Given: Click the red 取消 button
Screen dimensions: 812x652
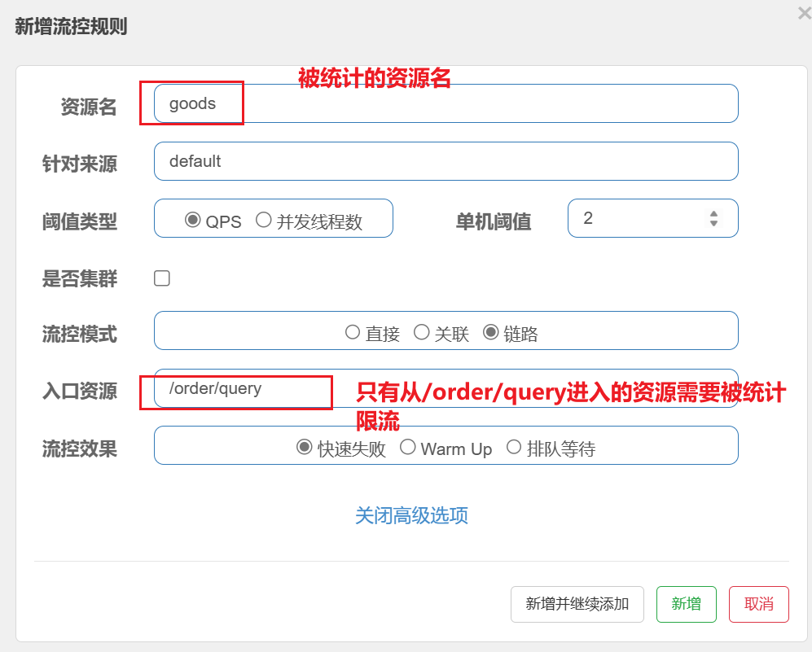Looking at the screenshot, I should [759, 604].
